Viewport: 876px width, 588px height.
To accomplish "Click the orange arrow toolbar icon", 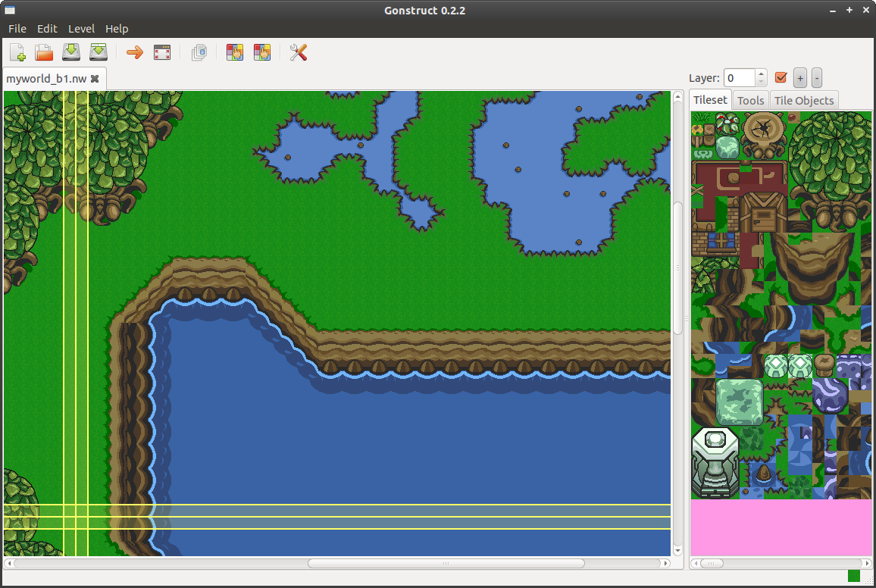I will click(x=134, y=52).
